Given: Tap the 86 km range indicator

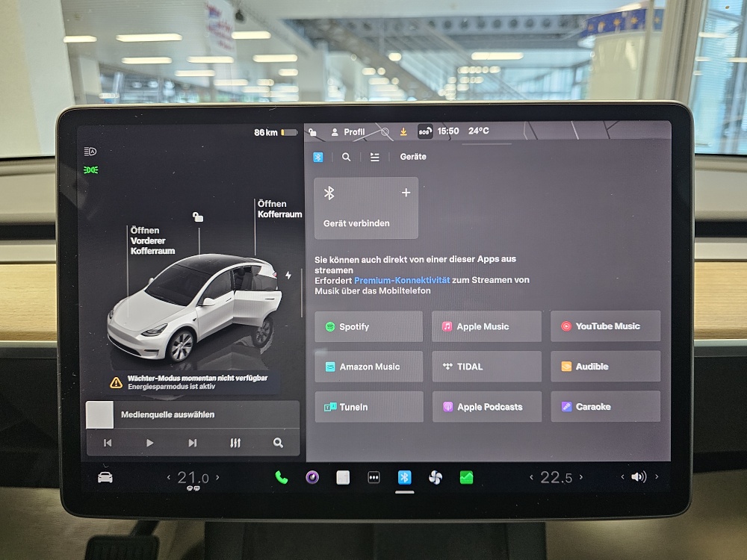Looking at the screenshot, I should 276,132.
